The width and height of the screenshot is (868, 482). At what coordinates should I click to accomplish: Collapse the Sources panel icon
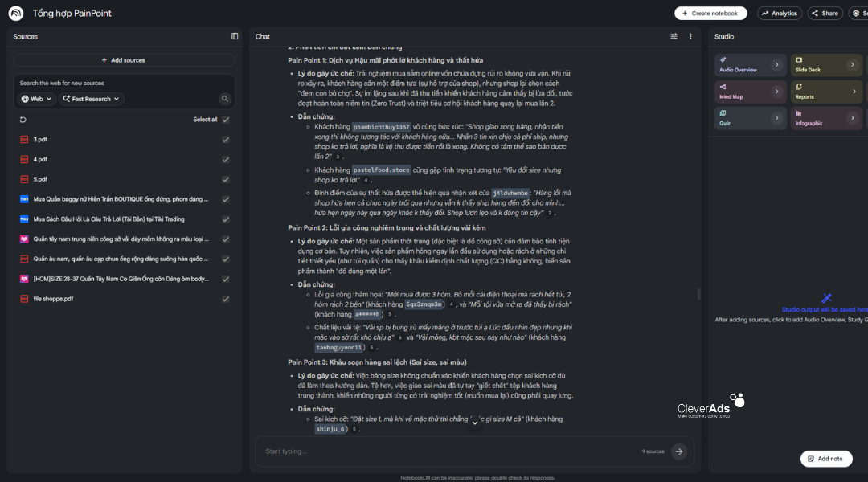point(235,36)
